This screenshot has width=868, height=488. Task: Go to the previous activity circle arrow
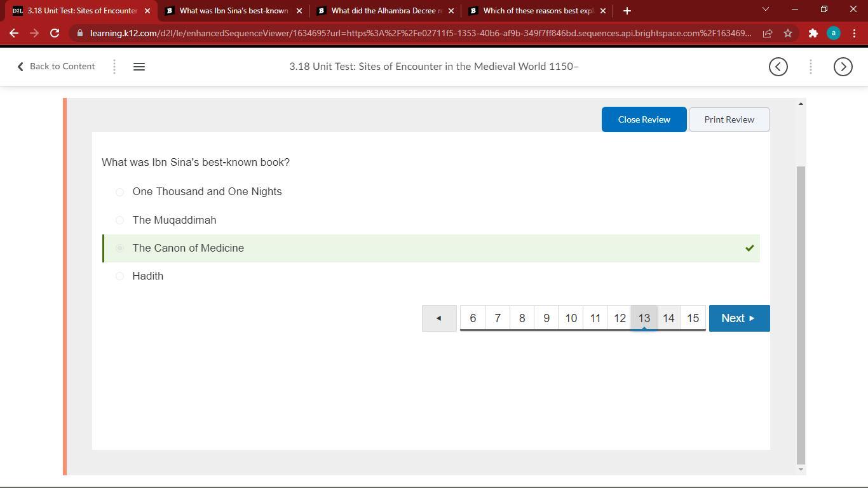(778, 67)
